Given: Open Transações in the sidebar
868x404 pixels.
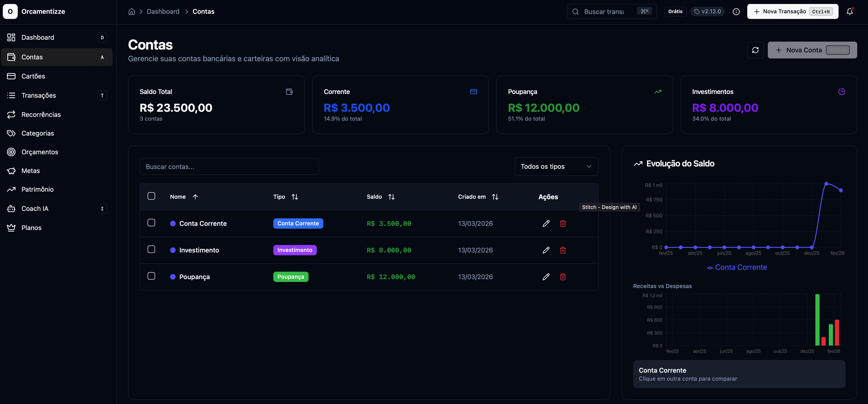Looking at the screenshot, I should pos(39,95).
